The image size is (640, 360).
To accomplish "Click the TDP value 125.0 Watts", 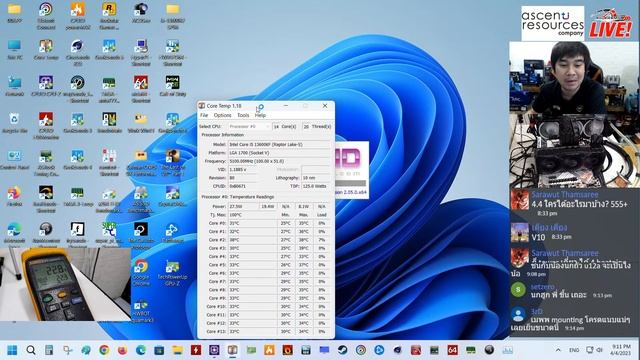I will click(x=316, y=186).
